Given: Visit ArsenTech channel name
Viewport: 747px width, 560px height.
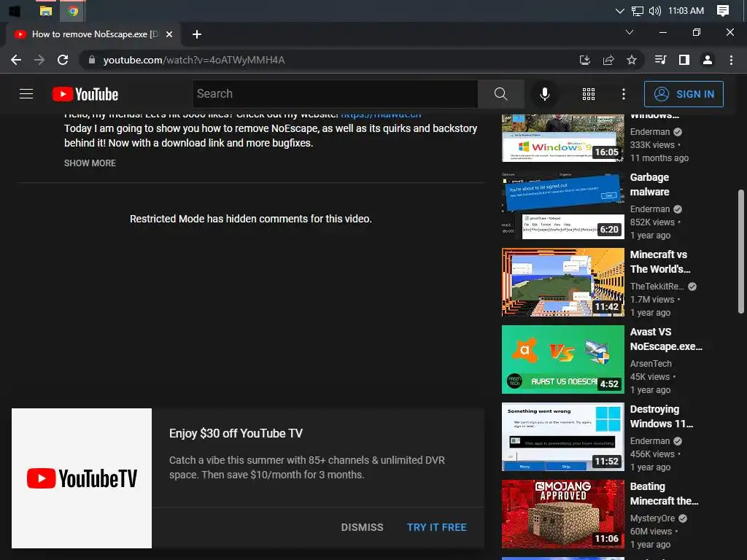Looking at the screenshot, I should click(651, 363).
